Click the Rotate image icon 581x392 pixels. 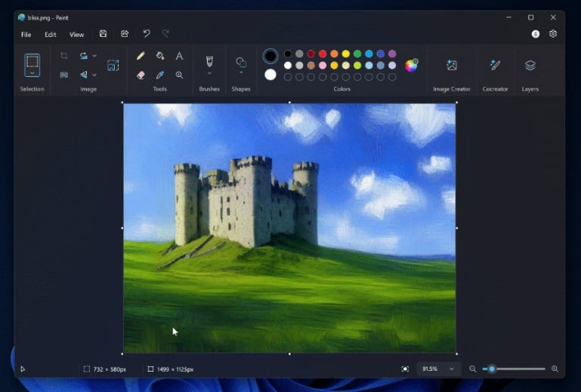(83, 56)
